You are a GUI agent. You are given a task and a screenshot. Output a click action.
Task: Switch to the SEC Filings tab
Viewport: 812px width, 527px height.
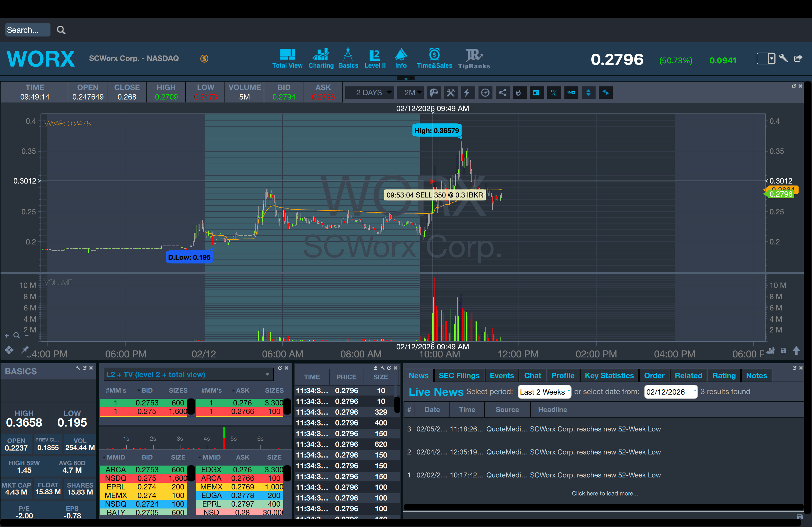pos(459,376)
